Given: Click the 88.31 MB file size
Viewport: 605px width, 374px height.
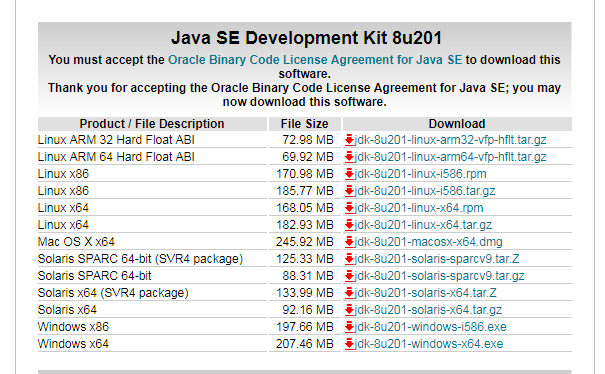Looking at the screenshot, I should pos(308,276).
